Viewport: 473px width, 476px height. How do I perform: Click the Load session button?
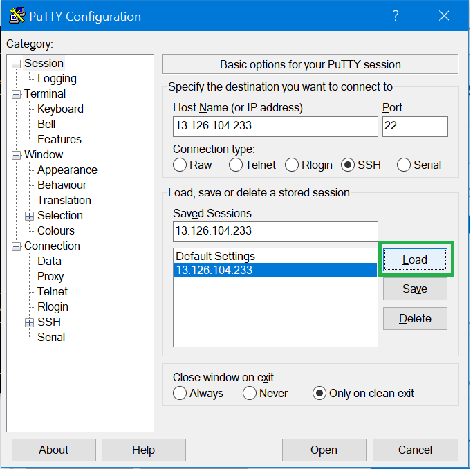(415, 259)
